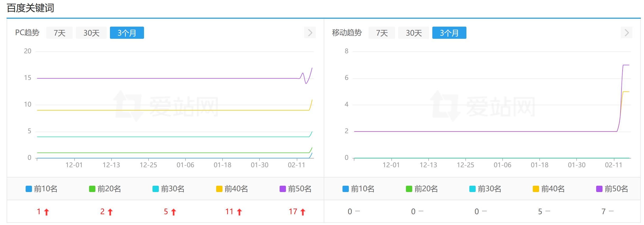Click PC 前40名 value 11

[x=229, y=212]
